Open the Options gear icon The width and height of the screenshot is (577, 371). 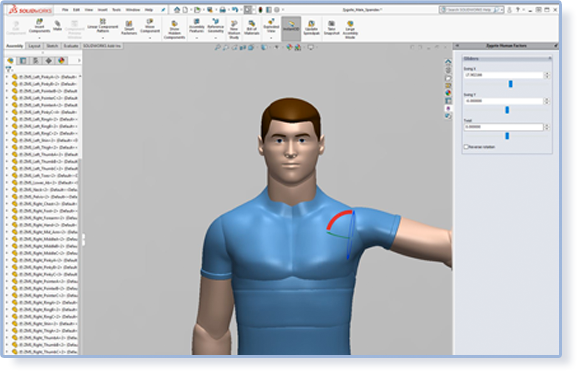click(277, 10)
